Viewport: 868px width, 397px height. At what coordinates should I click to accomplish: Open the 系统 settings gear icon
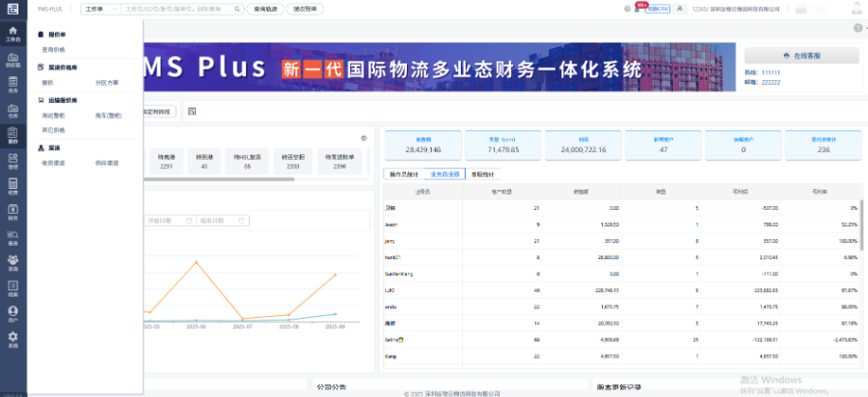click(13, 339)
